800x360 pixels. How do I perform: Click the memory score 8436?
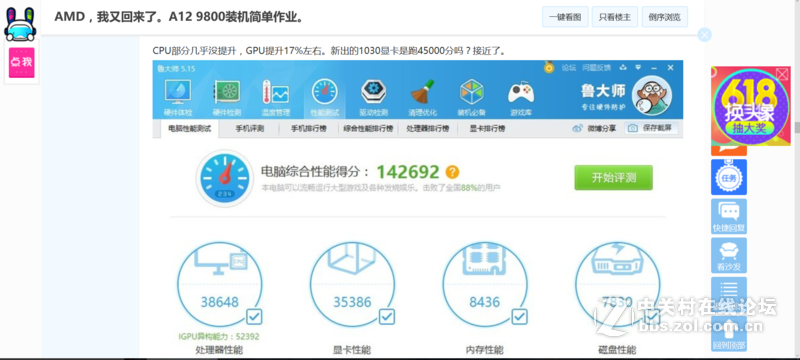pyautogui.click(x=485, y=302)
